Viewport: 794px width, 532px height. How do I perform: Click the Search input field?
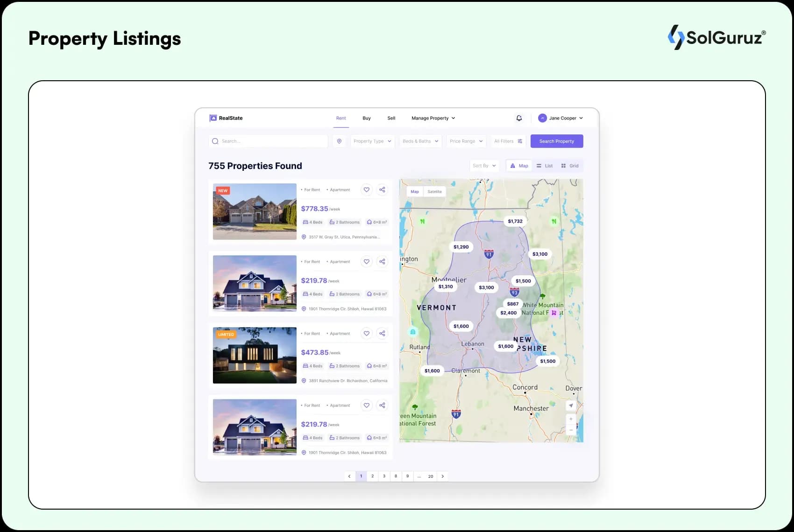tap(271, 141)
